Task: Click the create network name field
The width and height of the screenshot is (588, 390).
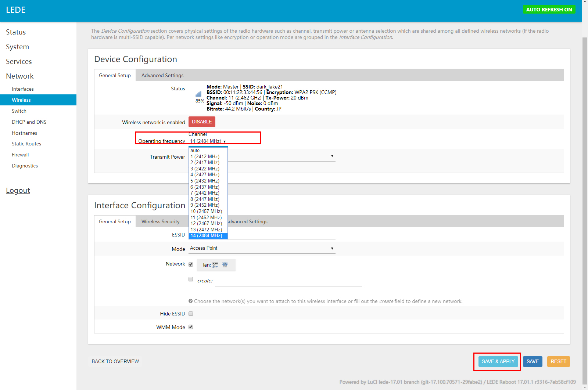Action: click(288, 281)
